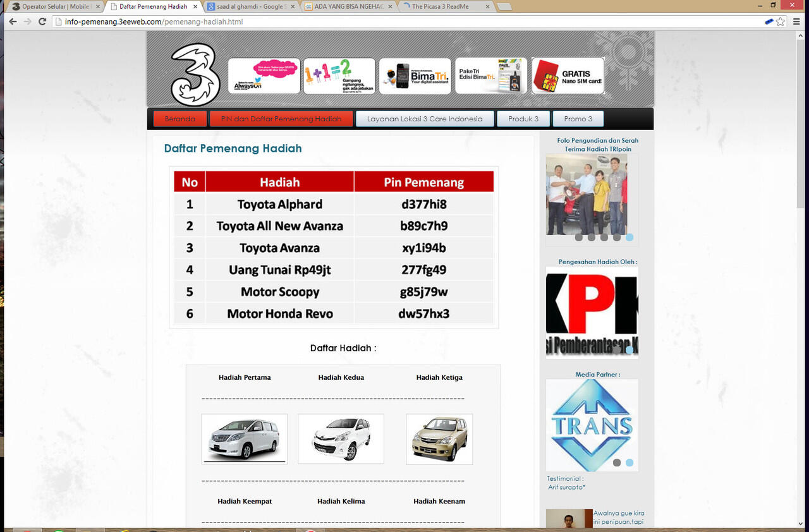Open the Produk 3 menu item
Image resolution: width=809 pixels, height=532 pixels.
523,119
